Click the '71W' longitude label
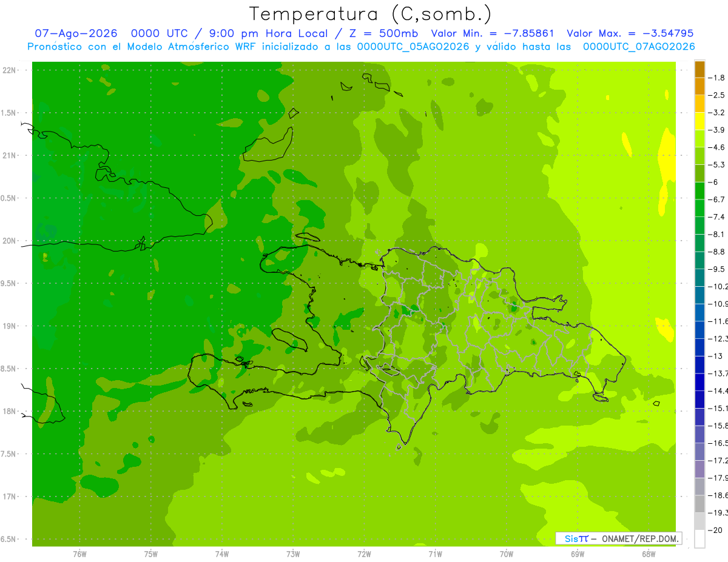The image size is (728, 562). pyautogui.click(x=435, y=554)
